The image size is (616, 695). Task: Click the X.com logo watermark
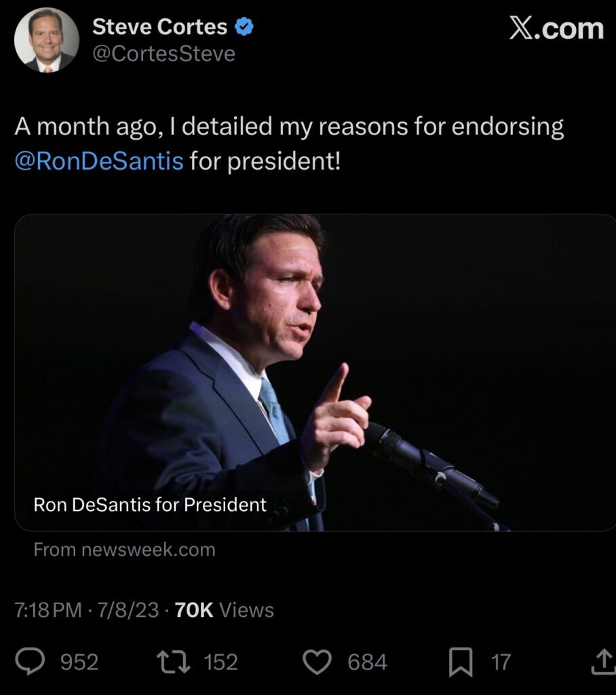(x=556, y=29)
